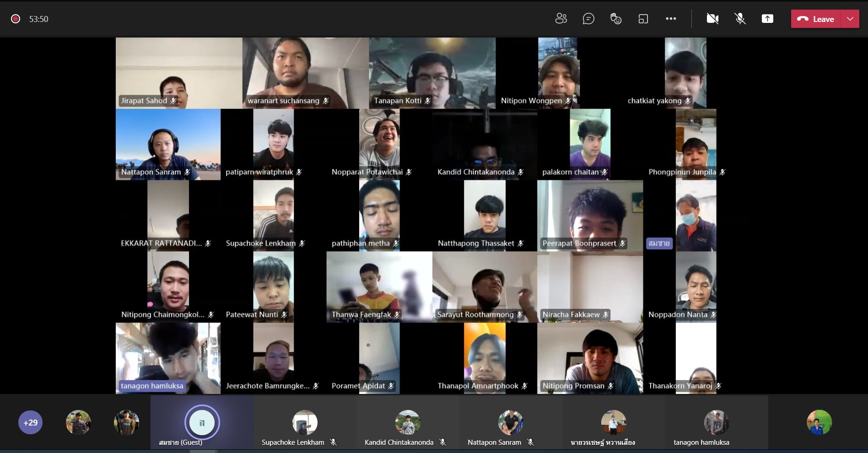868x453 pixels.
Task: Select Thanapol Amnartphook video tile
Action: 485,358
